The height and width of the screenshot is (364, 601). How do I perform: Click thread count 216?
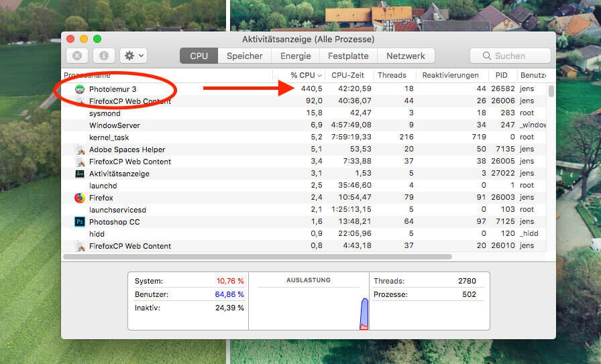406,137
